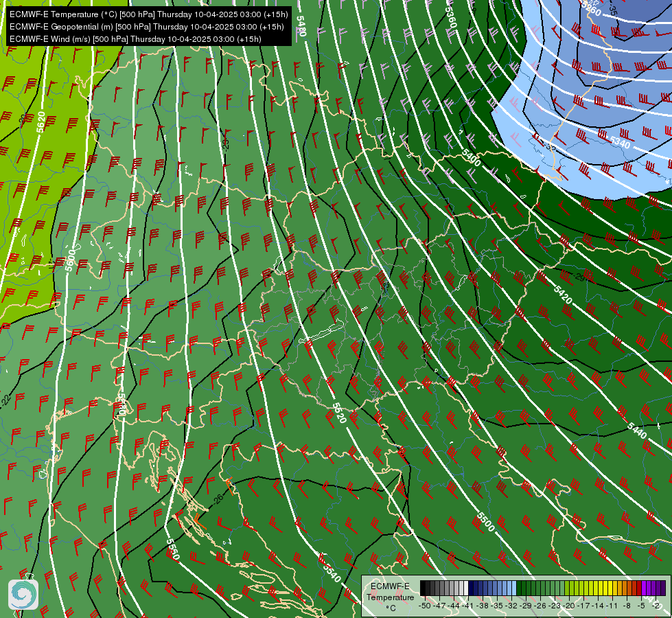Pick the lightest blue swatch in legend
Screen dimensions: 672x618
tap(514, 588)
